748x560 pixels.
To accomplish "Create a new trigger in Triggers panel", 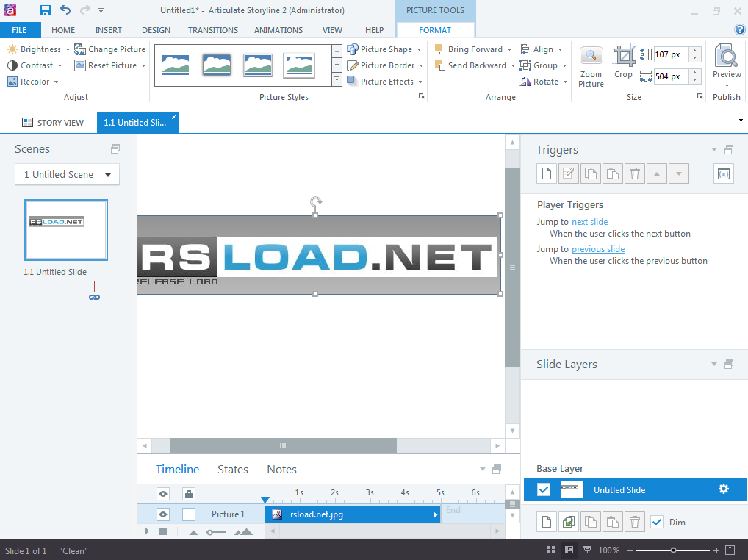I will (x=547, y=173).
